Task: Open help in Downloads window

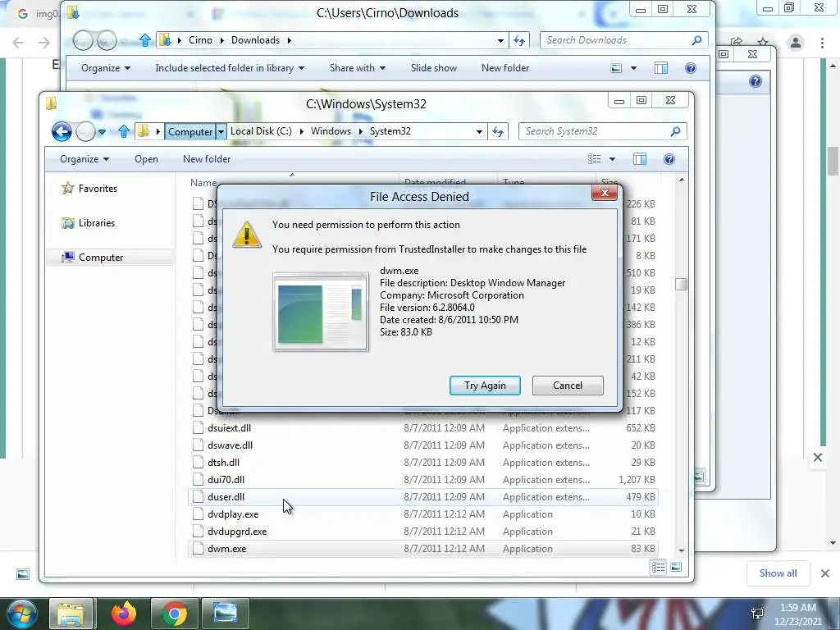Action: 691,68
